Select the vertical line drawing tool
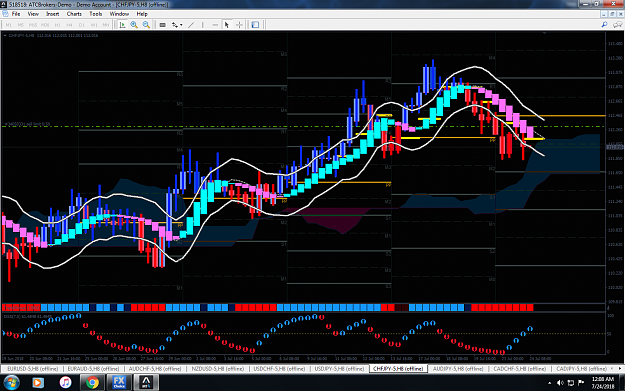This screenshot has width=625, height=391. pos(202,25)
